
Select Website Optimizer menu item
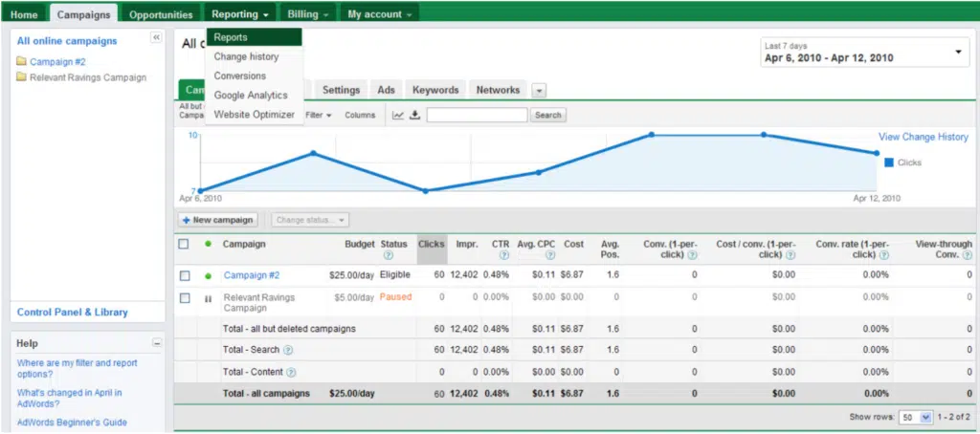[255, 115]
